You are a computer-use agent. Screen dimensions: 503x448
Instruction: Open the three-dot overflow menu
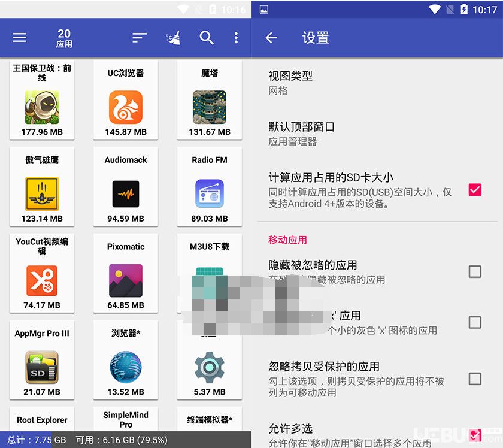coord(236,38)
